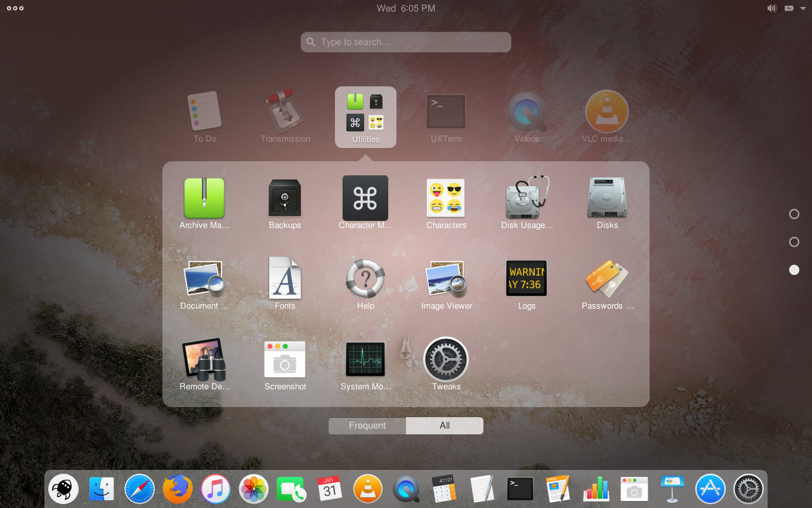812x508 pixels.
Task: Launch the VLC cone in the dock
Action: tap(368, 490)
